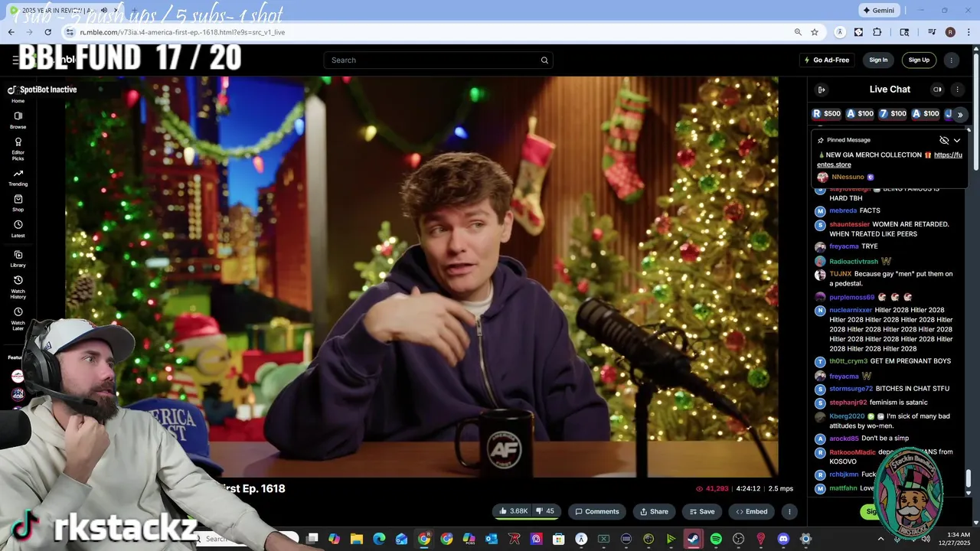Like the video with thumbs up
The height and width of the screenshot is (551, 980).
coord(514,511)
